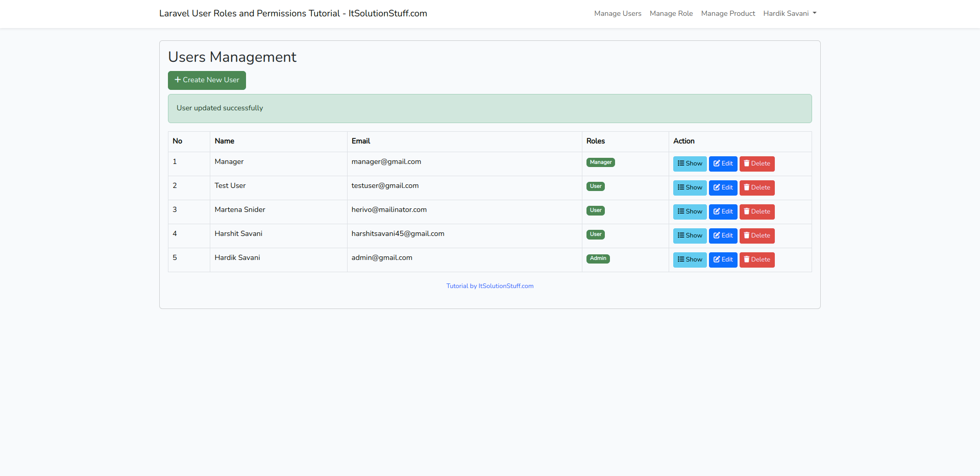
Task: Click the plus icon on Create New User
Action: click(178, 80)
